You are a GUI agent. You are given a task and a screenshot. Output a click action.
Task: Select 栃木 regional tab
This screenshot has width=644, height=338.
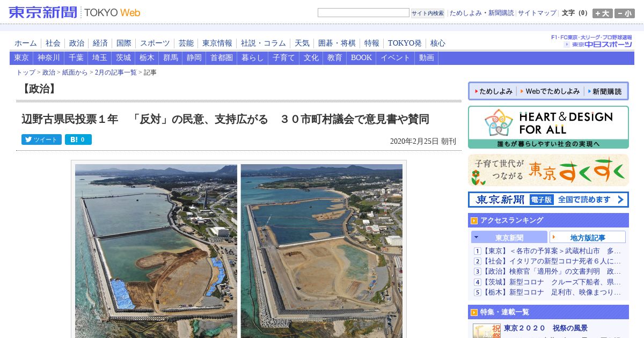(147, 58)
